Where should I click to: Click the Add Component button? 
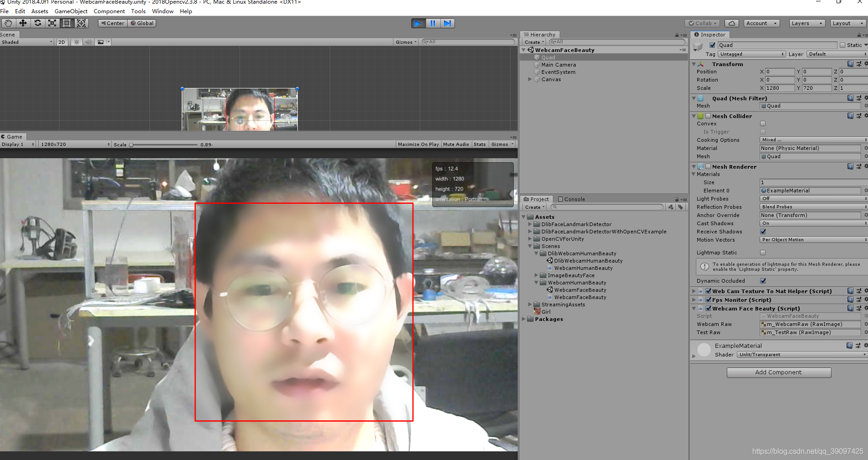pyautogui.click(x=779, y=372)
